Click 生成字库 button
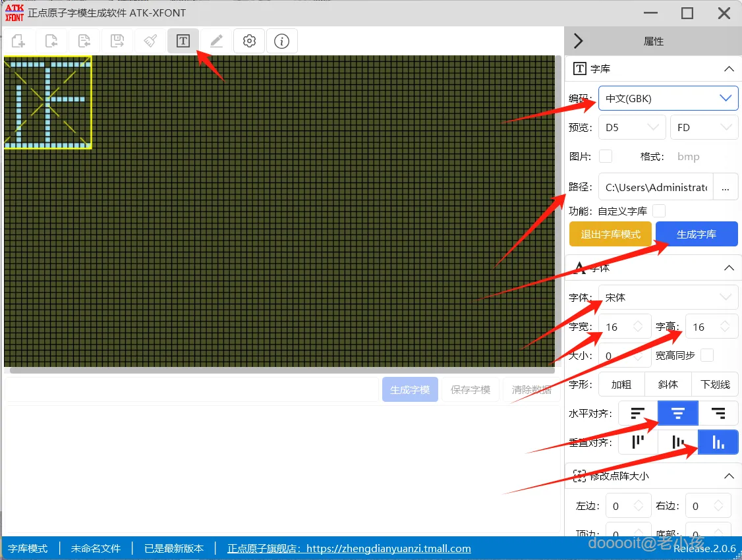Viewport: 742px width, 560px height. point(697,234)
